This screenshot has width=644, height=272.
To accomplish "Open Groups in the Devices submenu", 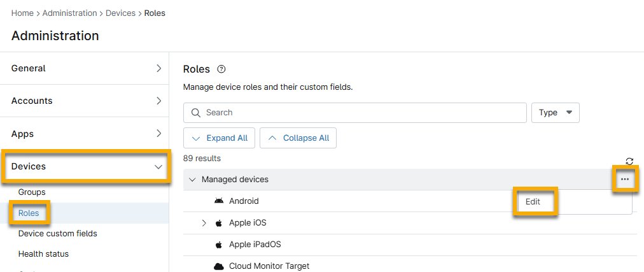I will pos(32,192).
